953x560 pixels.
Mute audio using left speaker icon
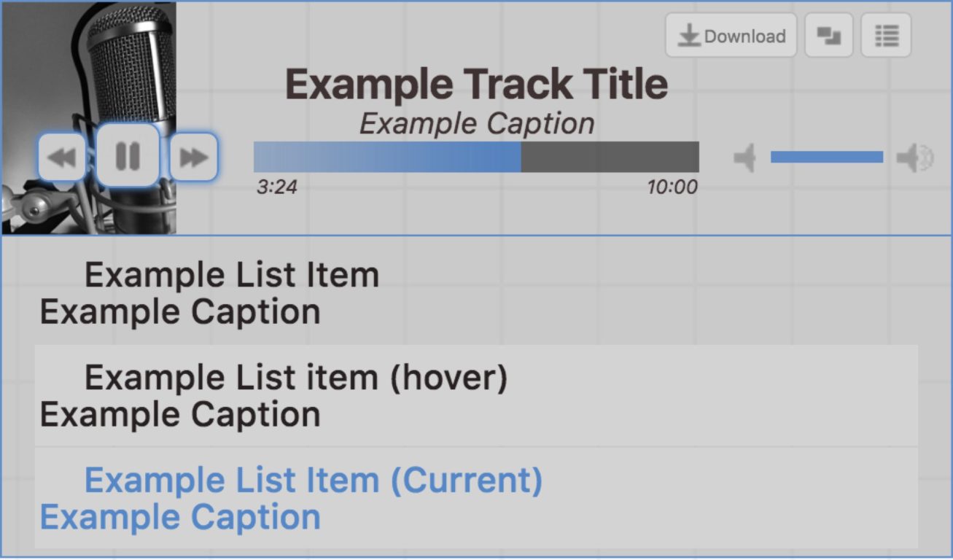pos(744,157)
